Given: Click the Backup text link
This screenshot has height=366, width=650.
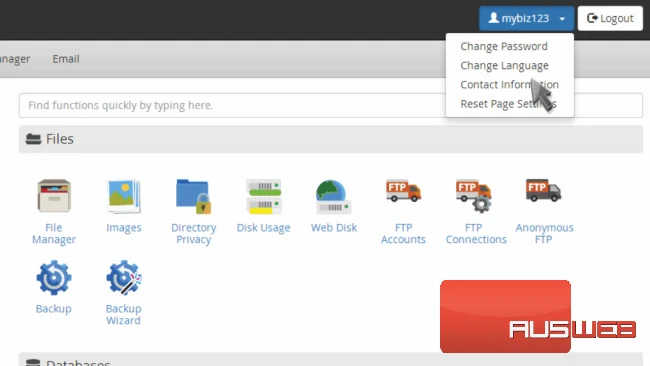Looking at the screenshot, I should point(53,309).
